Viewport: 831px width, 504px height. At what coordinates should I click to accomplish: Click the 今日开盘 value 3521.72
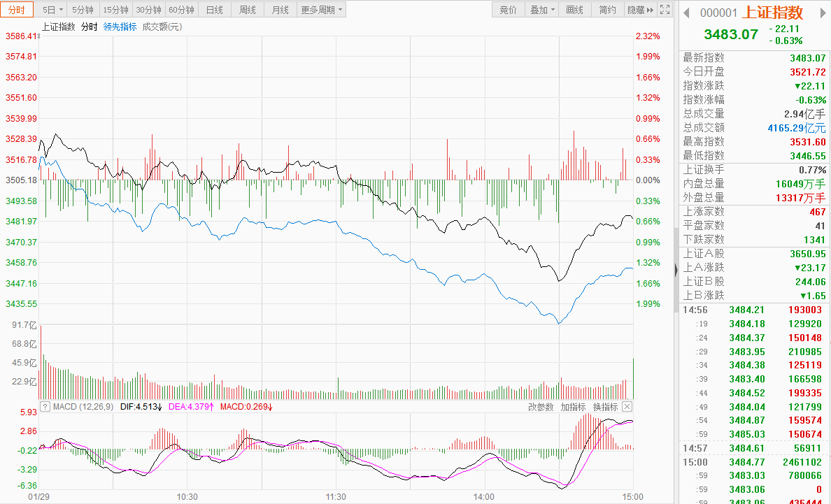coord(808,72)
